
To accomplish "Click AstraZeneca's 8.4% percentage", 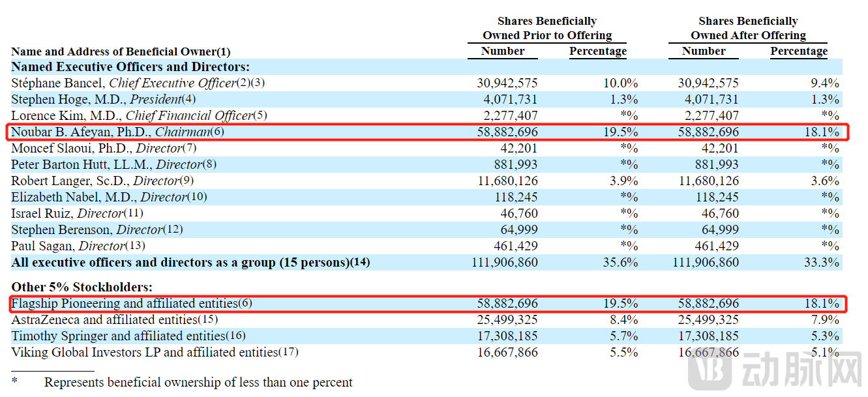I will tap(623, 319).
